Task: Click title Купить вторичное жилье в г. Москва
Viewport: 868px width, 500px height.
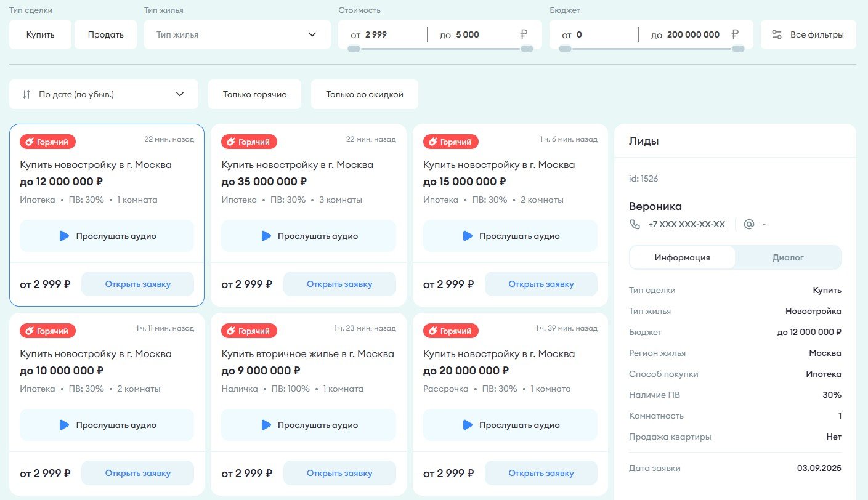Action: coord(307,354)
